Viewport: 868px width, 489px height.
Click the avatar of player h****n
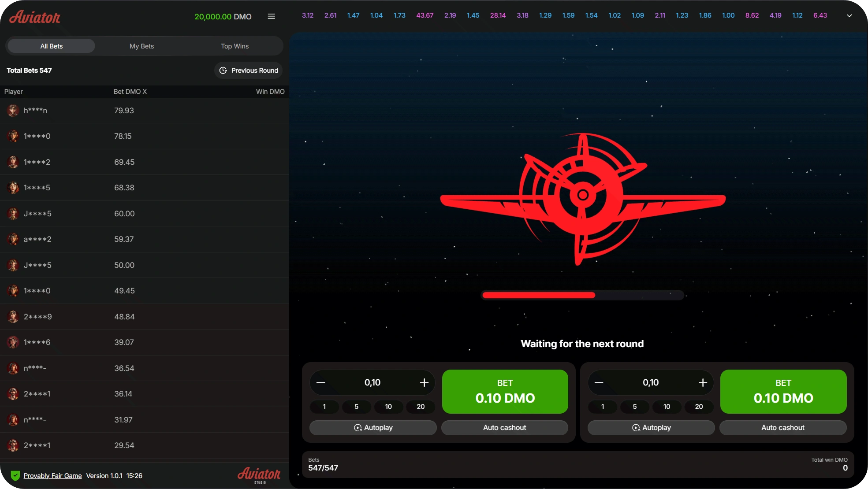tap(13, 110)
